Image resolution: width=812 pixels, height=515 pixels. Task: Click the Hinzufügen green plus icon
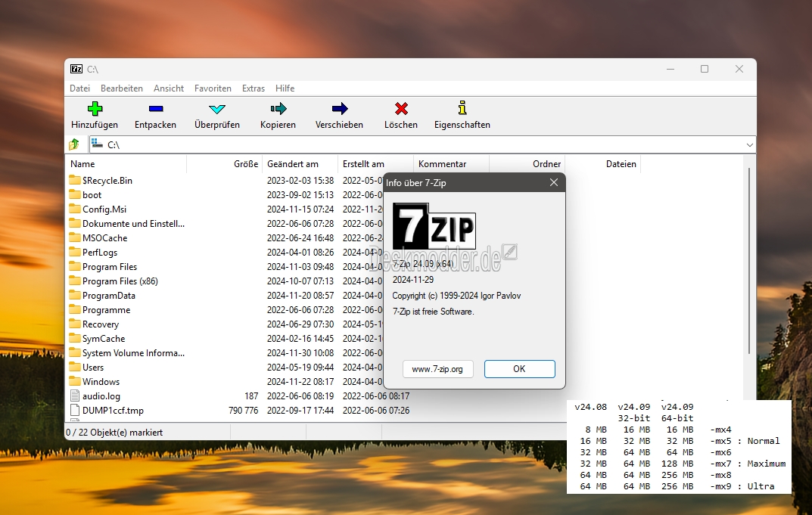point(95,109)
